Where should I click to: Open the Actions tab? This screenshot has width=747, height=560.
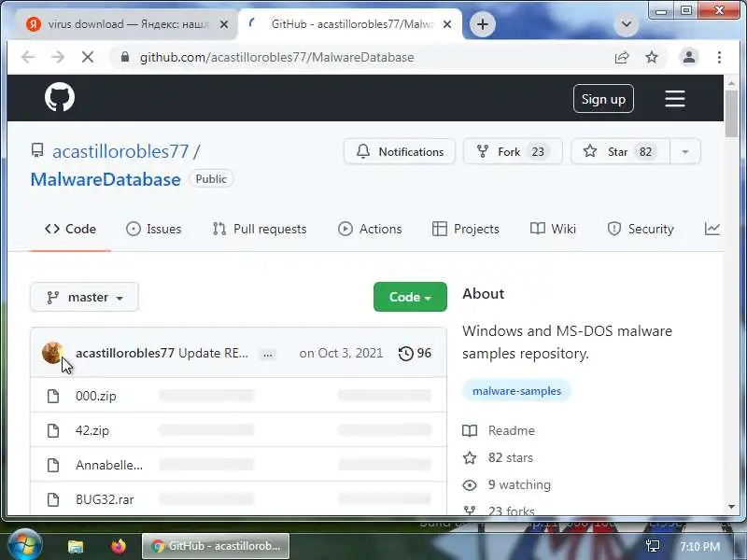[370, 229]
